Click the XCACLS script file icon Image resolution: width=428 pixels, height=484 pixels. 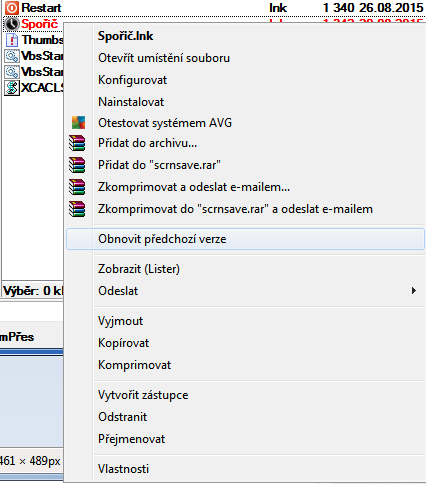(12, 88)
